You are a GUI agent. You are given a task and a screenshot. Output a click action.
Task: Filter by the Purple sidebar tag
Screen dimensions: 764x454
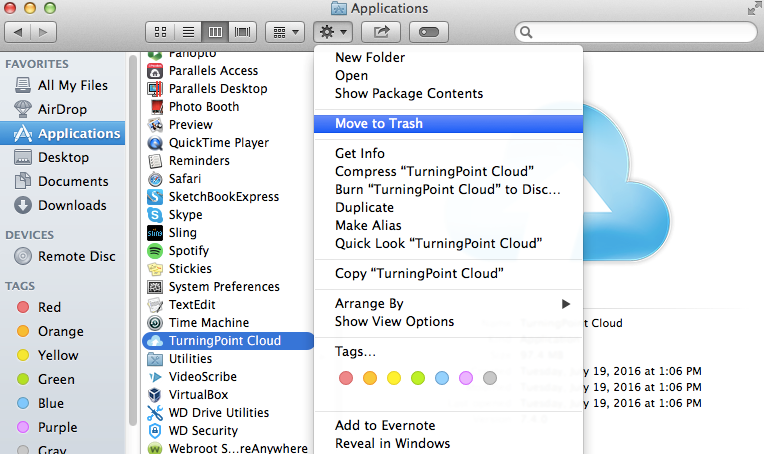click(x=62, y=427)
